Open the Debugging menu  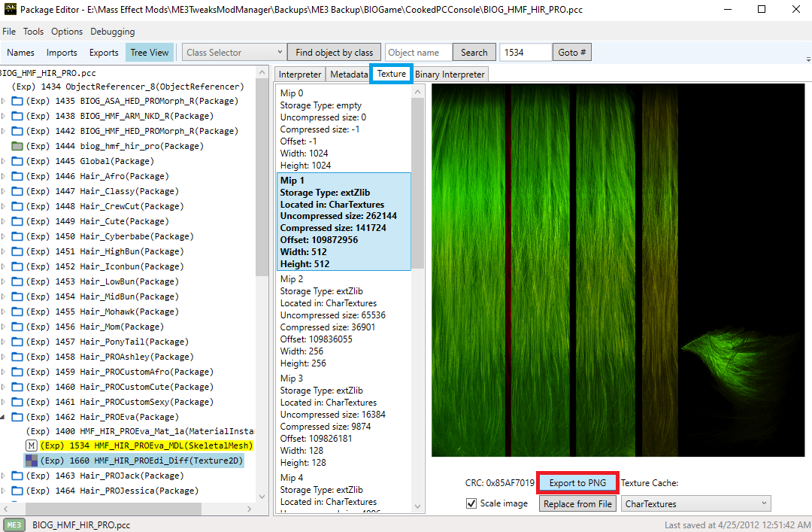click(112, 31)
